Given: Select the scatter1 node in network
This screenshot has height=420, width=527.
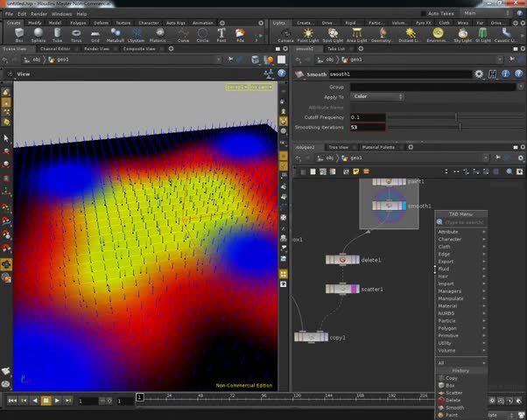Looking at the screenshot, I should pyautogui.click(x=341, y=289).
